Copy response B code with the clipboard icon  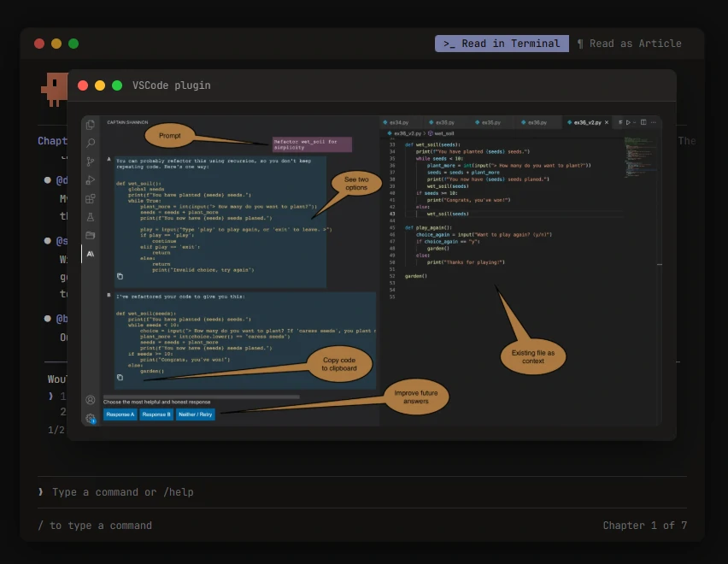120,378
